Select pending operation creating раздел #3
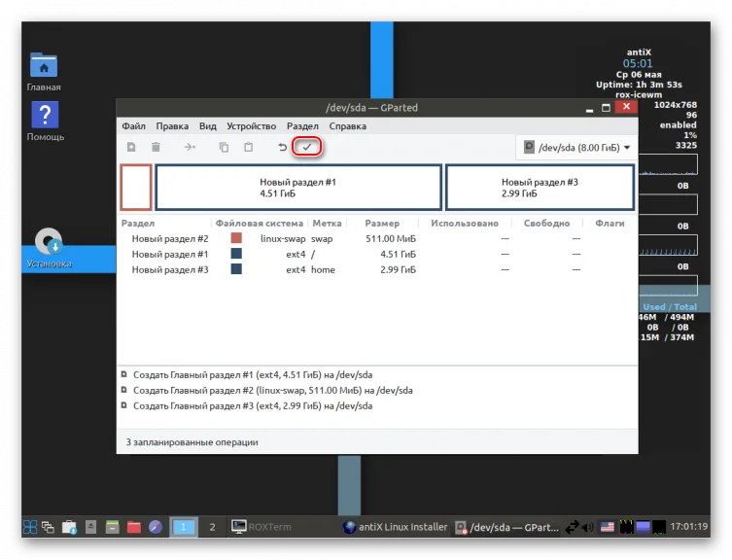The height and width of the screenshot is (560, 732). coord(253,405)
